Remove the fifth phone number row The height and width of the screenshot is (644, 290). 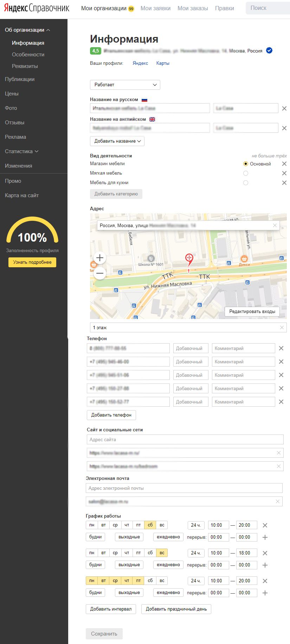coord(281,402)
